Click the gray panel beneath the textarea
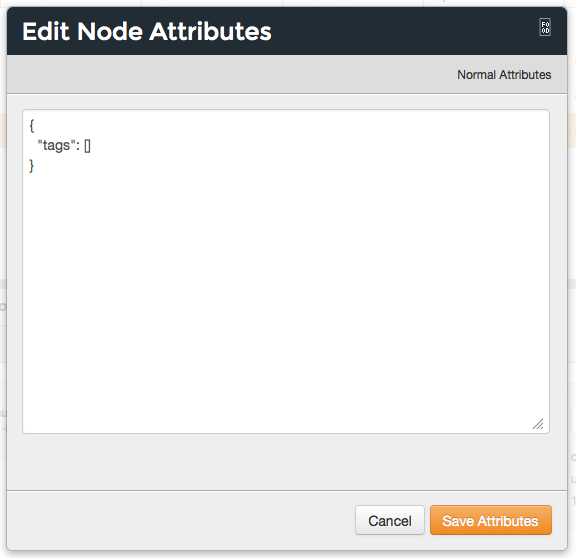Viewport: 576px width, 558px height. point(286,461)
